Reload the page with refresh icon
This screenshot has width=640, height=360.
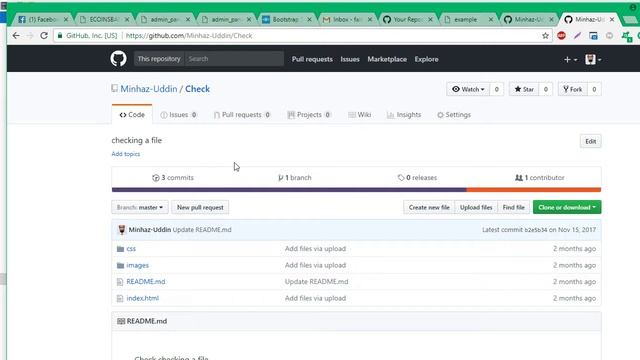(x=44, y=36)
